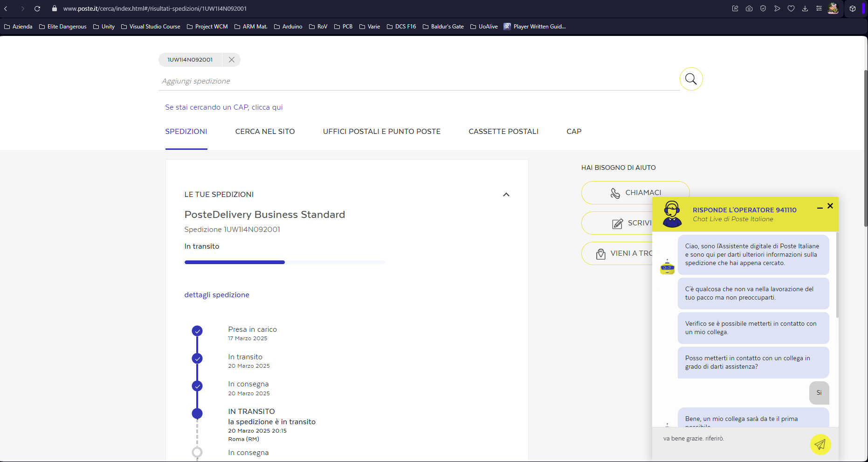Click the 'Si' reply bubble in chat
The height and width of the screenshot is (462, 868).
819,393
